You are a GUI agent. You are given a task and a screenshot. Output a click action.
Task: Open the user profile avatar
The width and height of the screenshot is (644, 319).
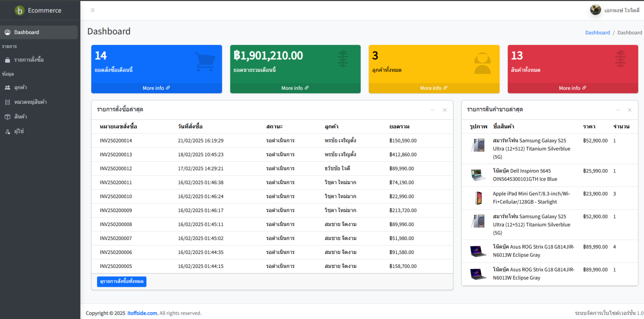point(595,10)
